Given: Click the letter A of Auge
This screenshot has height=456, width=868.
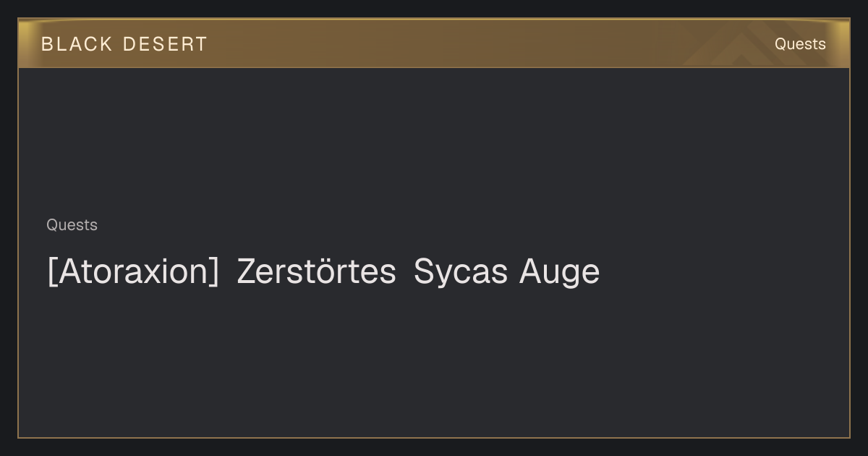Looking at the screenshot, I should click(x=530, y=271).
